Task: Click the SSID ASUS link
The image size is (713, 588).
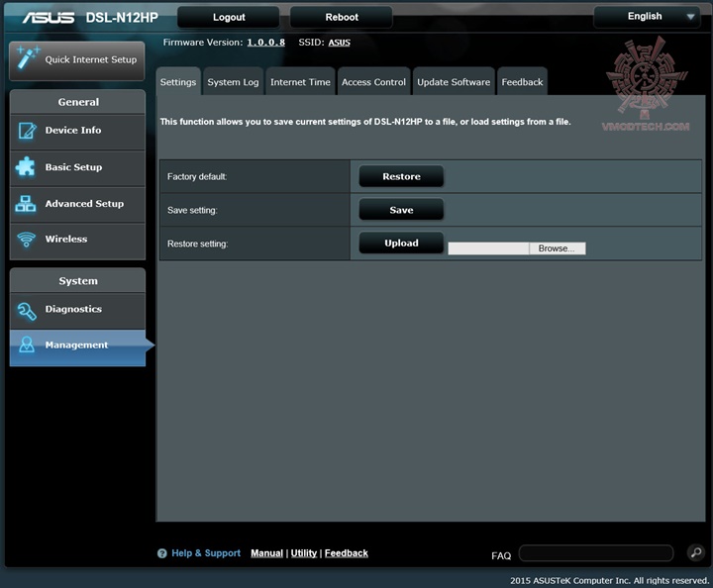Action: coord(340,43)
